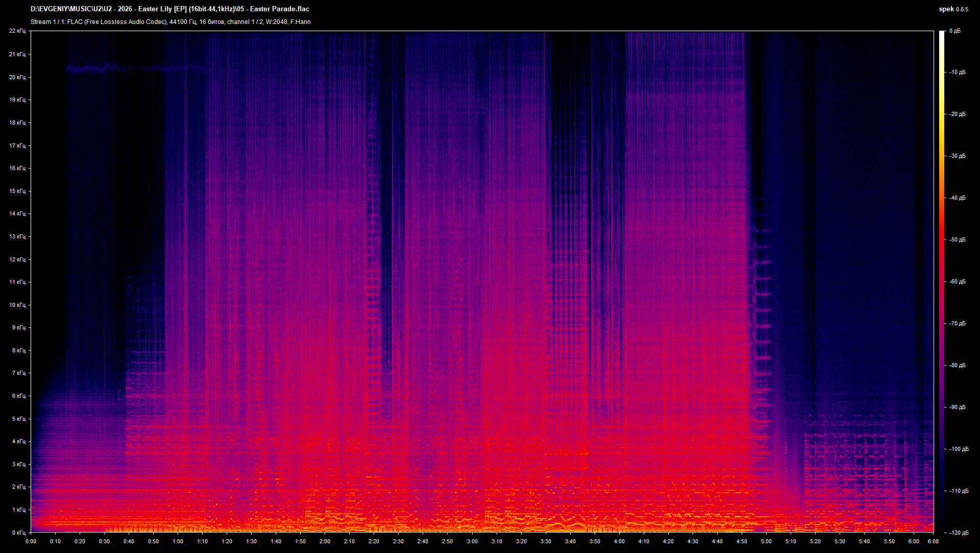Click the '5:30' time axis marker

coord(840,542)
